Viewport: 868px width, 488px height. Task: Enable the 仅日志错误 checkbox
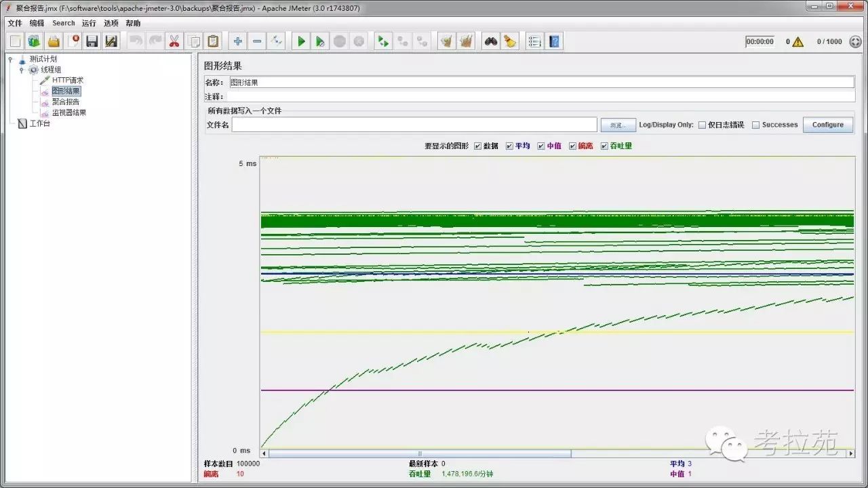point(702,125)
